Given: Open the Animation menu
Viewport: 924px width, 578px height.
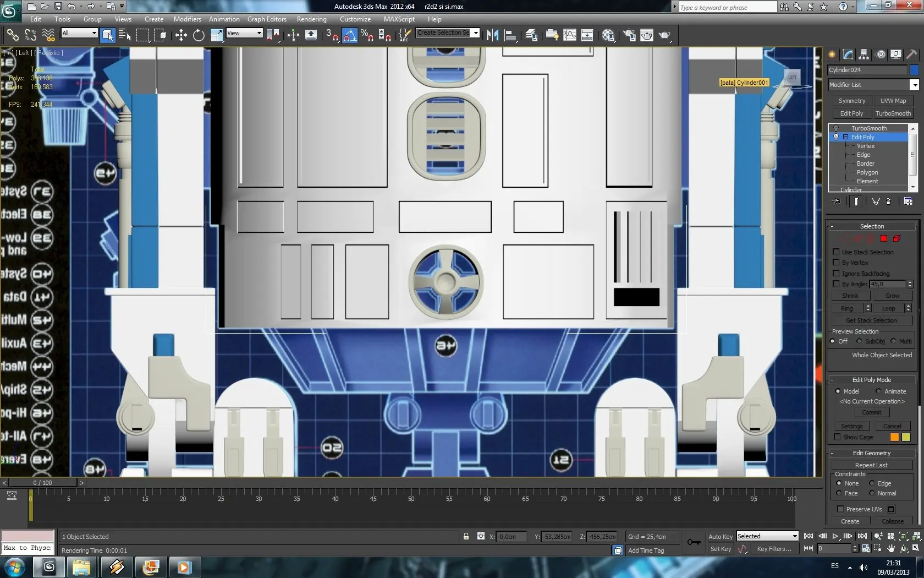Looking at the screenshot, I should (224, 19).
